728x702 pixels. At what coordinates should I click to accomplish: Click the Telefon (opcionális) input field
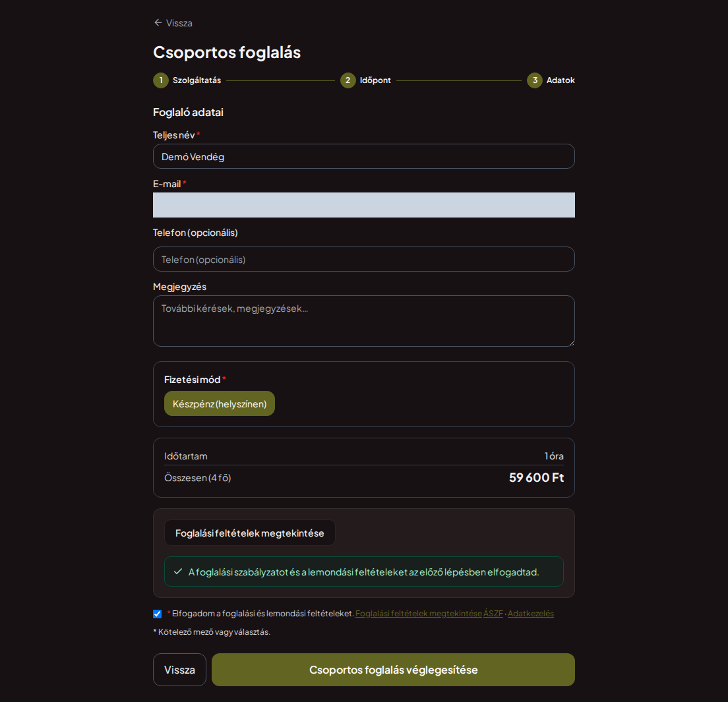point(364,259)
